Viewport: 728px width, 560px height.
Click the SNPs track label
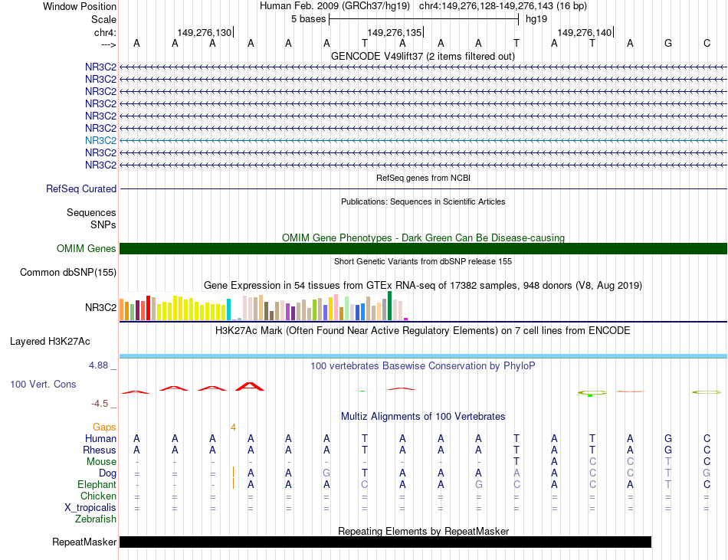click(x=103, y=224)
